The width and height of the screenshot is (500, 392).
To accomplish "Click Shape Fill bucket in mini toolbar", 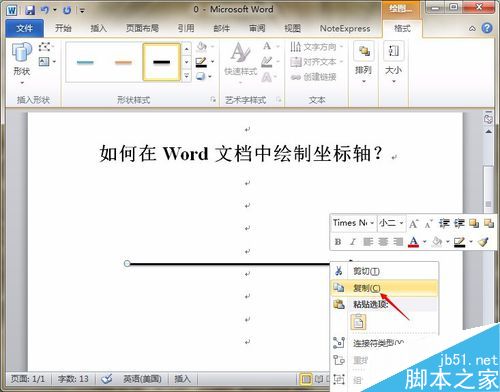I will (x=437, y=241).
